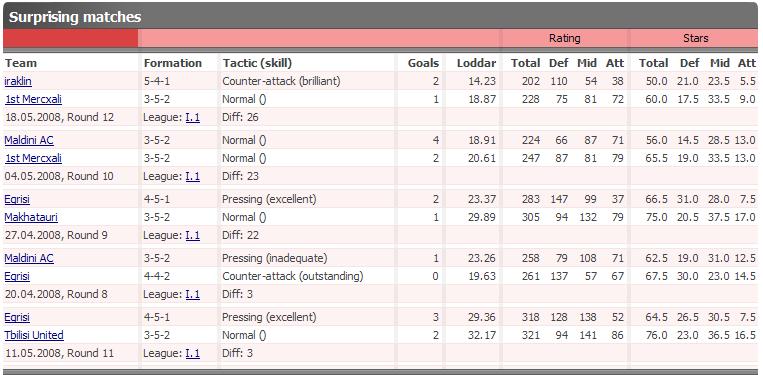Open Egrisi link in Round 9 match
Screen dimensions: 763x375
coord(17,199)
